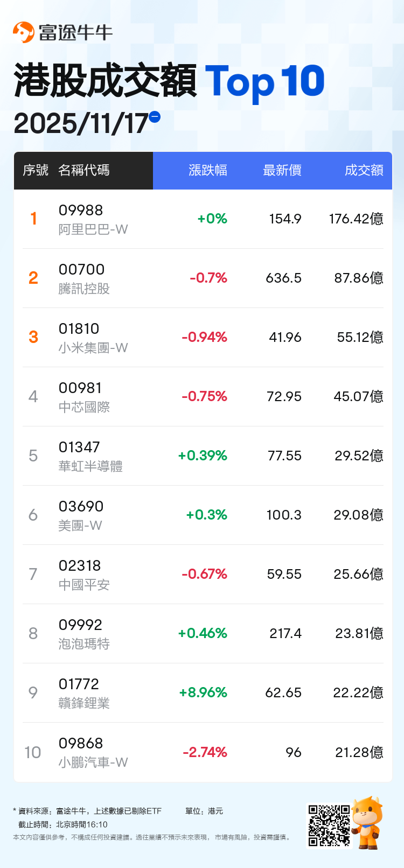
Task: Click the 25.66億 turnover for 中國平安
Action: (358, 574)
